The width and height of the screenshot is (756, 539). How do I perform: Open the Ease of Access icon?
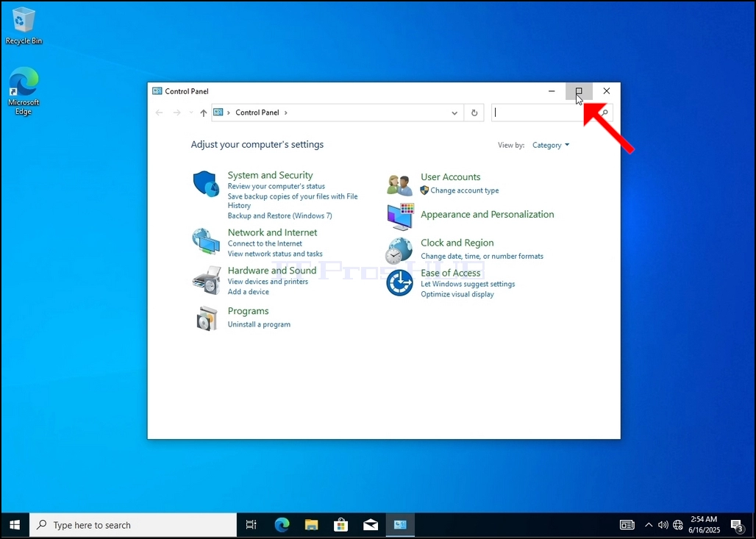(400, 282)
